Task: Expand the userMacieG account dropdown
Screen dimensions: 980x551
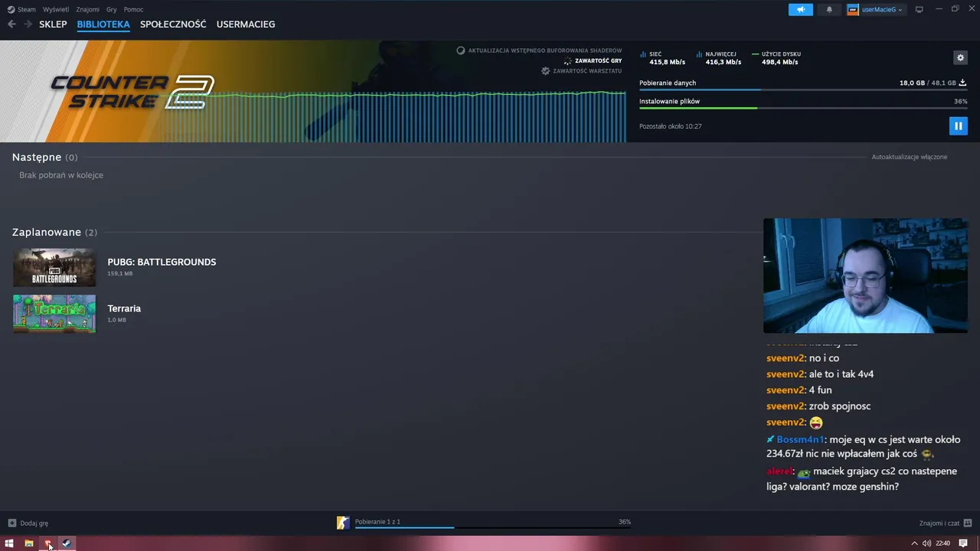Action: (x=883, y=9)
